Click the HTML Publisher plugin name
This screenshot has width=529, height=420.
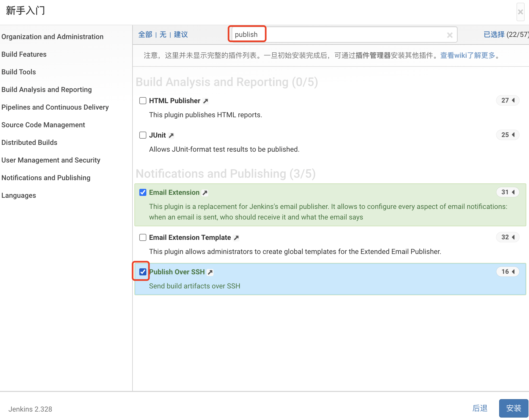tap(175, 101)
